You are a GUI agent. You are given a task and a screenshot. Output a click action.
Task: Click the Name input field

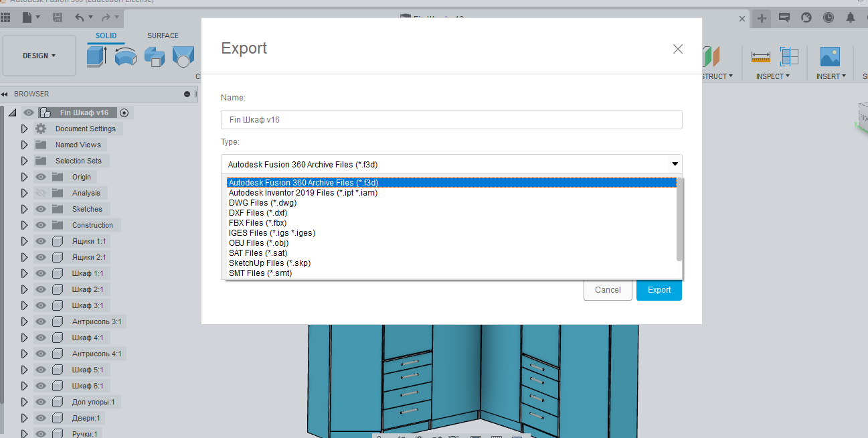click(x=452, y=120)
